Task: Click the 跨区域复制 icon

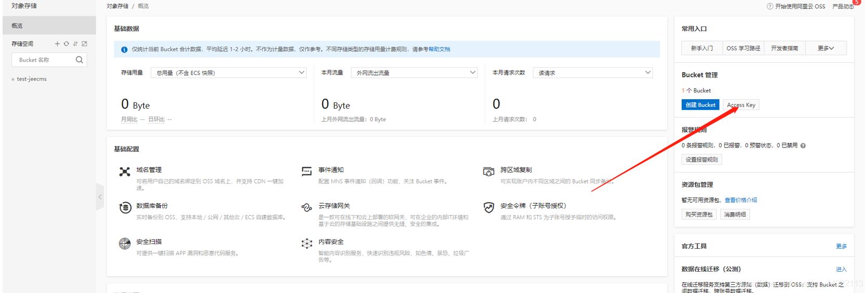Action: pos(489,171)
